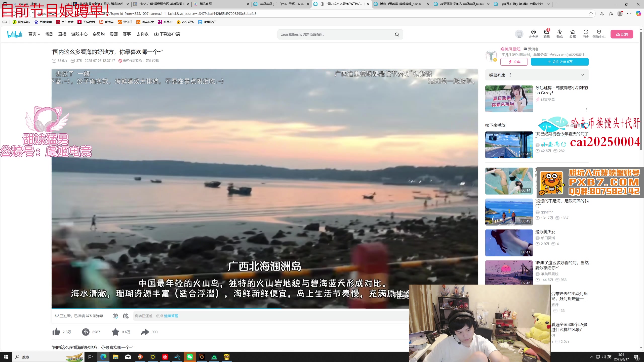The width and height of the screenshot is (644, 362).
Task: Open '浪漫的不是海' video thumbnail
Action: tap(509, 212)
